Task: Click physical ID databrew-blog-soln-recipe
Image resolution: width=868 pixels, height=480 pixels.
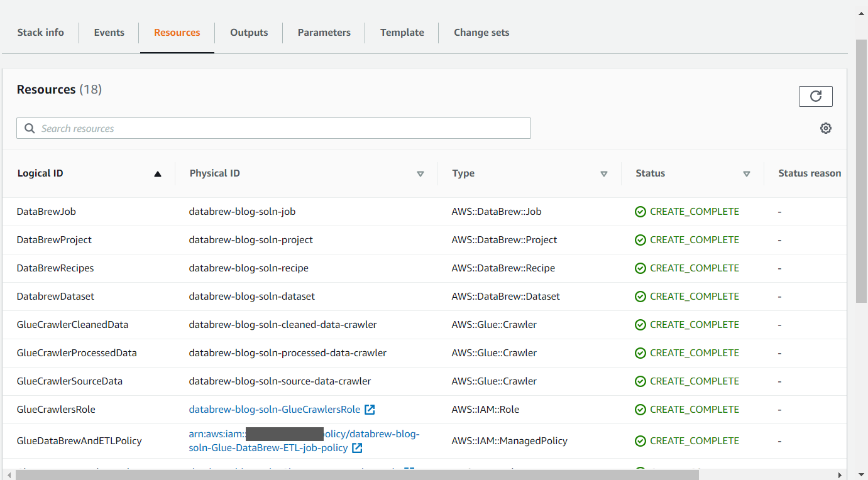Action: [249, 268]
